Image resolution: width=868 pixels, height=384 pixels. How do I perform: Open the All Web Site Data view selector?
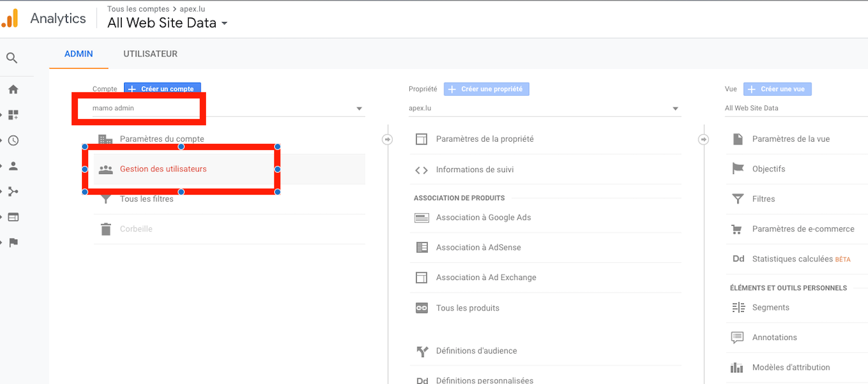click(167, 23)
